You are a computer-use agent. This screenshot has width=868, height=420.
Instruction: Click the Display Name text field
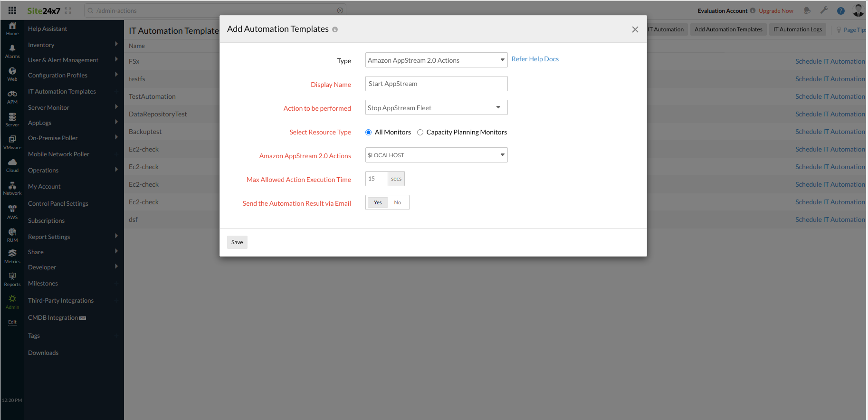[x=436, y=84]
